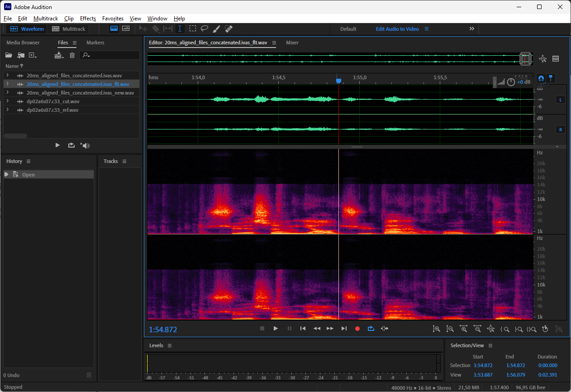Switch to Multitrack view
Image resolution: width=571 pixels, height=392 pixels.
click(x=69, y=29)
